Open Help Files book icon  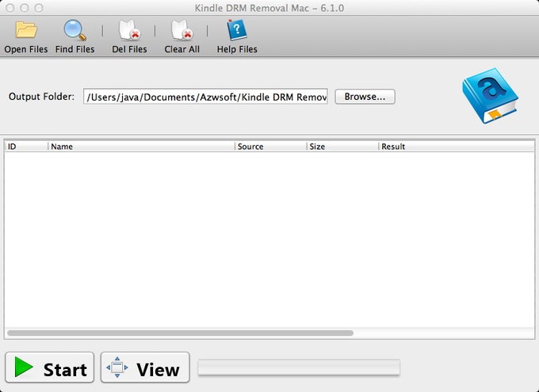(237, 30)
